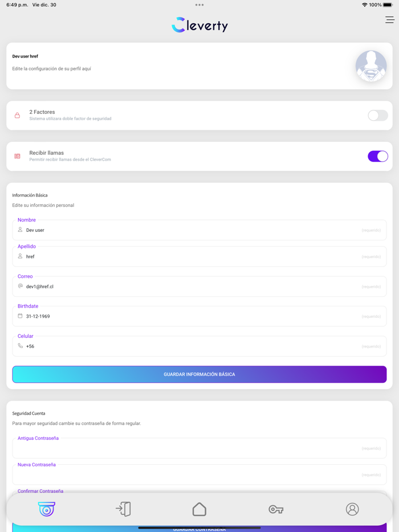The image size is (399, 532).
Task: Enable the 2 Factores switch
Action: tap(377, 116)
